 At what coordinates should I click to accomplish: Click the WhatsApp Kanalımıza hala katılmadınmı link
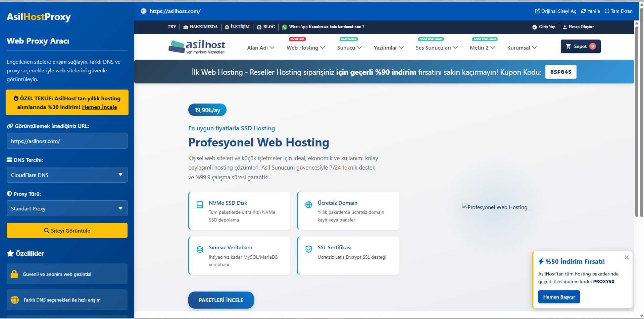327,27
